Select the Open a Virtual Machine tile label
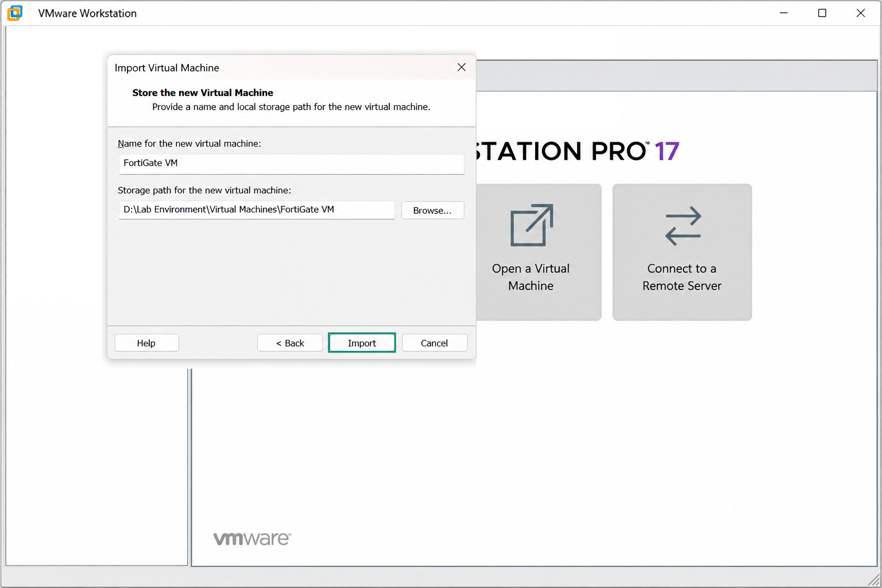 click(x=531, y=277)
